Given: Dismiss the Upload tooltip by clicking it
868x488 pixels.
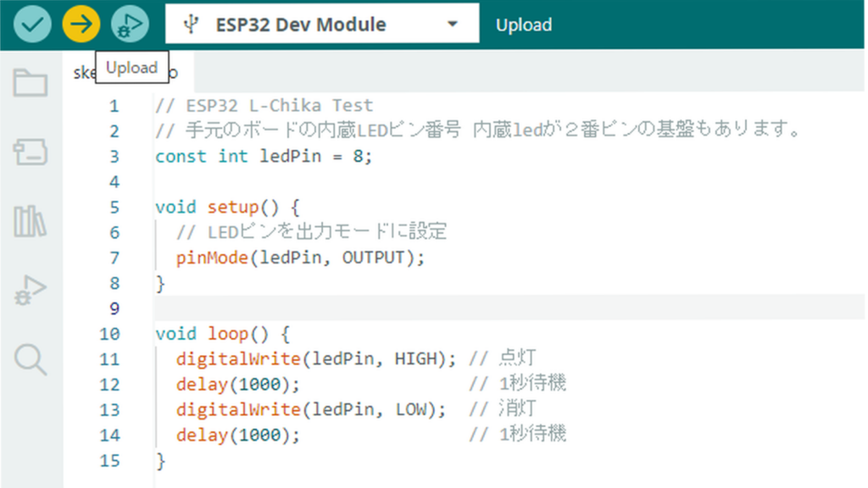Looking at the screenshot, I should pos(132,67).
